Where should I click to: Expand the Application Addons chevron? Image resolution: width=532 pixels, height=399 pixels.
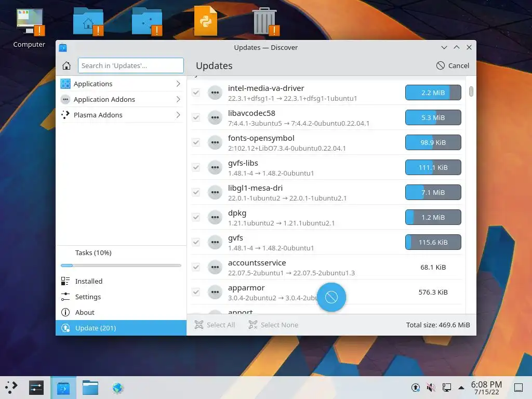coord(178,99)
